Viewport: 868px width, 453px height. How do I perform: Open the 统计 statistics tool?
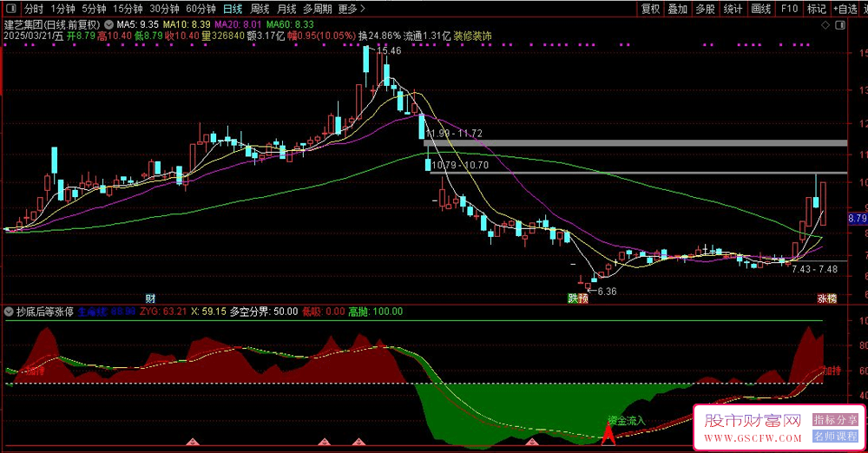733,9
